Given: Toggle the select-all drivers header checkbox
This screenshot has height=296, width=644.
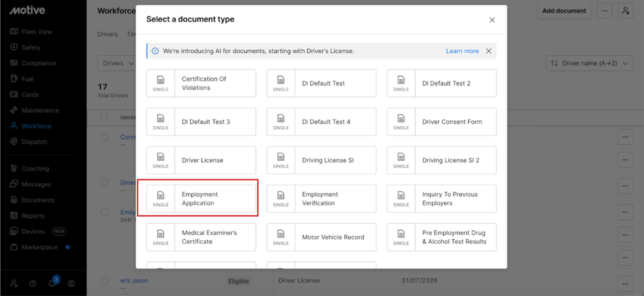Looking at the screenshot, I should [104, 118].
